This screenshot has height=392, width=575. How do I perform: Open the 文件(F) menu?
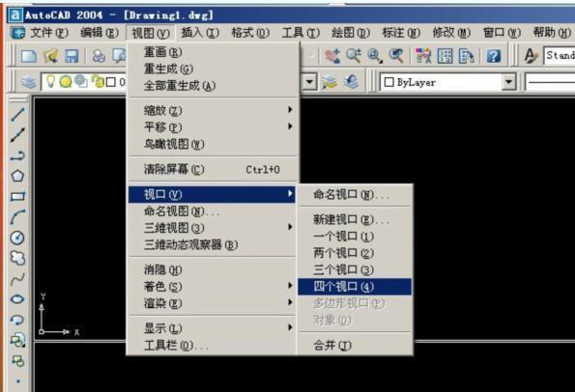pos(49,33)
